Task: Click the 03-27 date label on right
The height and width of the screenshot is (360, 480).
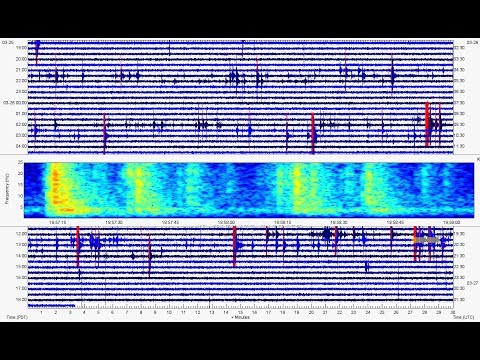Action: [472, 283]
